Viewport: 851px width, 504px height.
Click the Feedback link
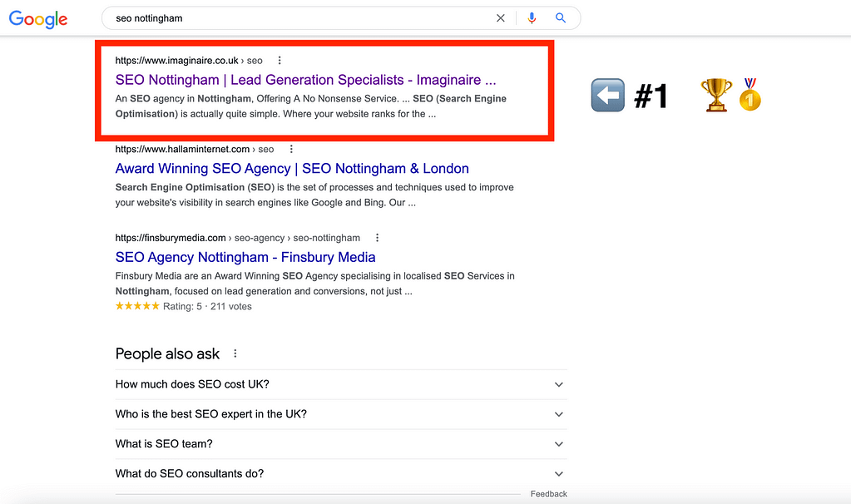point(549,494)
